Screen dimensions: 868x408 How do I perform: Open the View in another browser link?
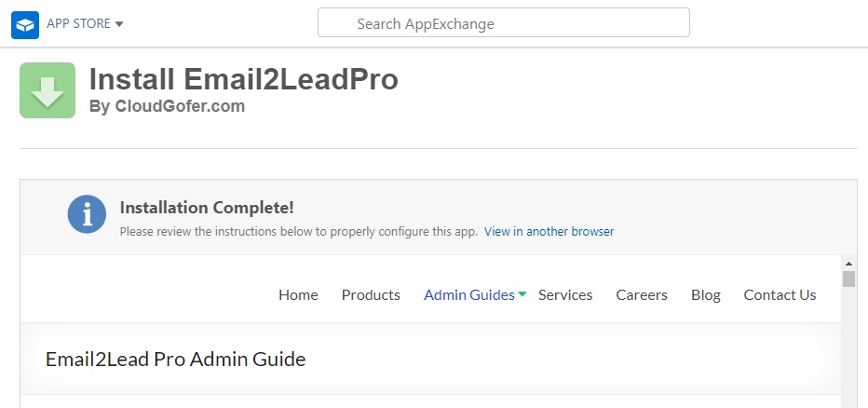549,231
